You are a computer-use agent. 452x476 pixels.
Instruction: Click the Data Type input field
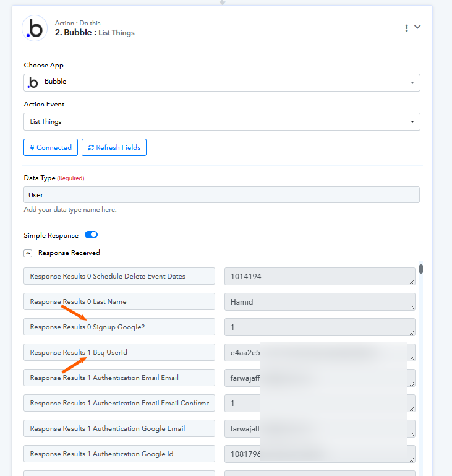[221, 195]
